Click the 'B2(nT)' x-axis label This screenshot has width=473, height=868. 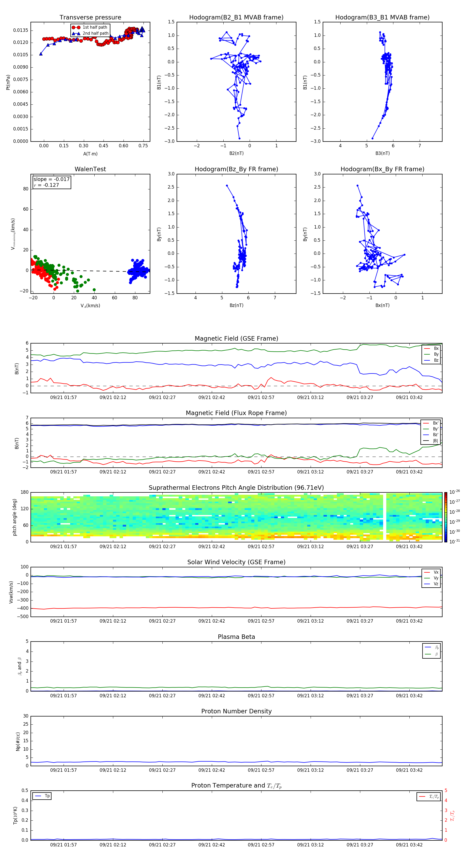pyautogui.click(x=236, y=153)
